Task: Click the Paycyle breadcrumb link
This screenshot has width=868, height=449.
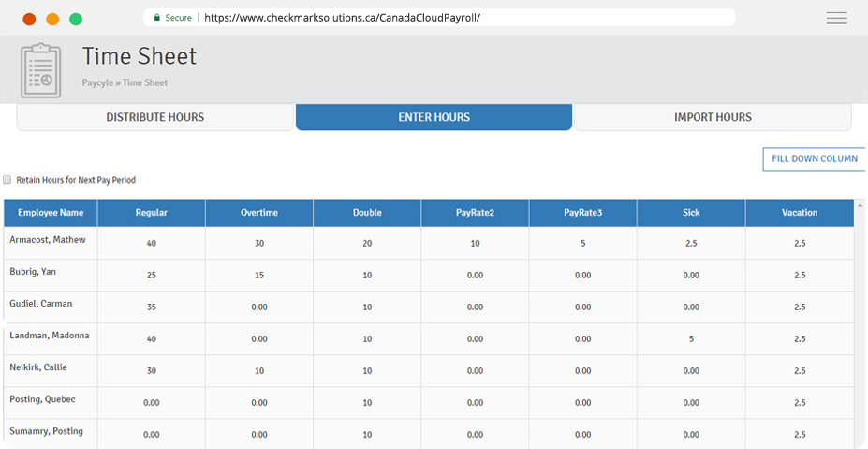Action: click(x=97, y=83)
